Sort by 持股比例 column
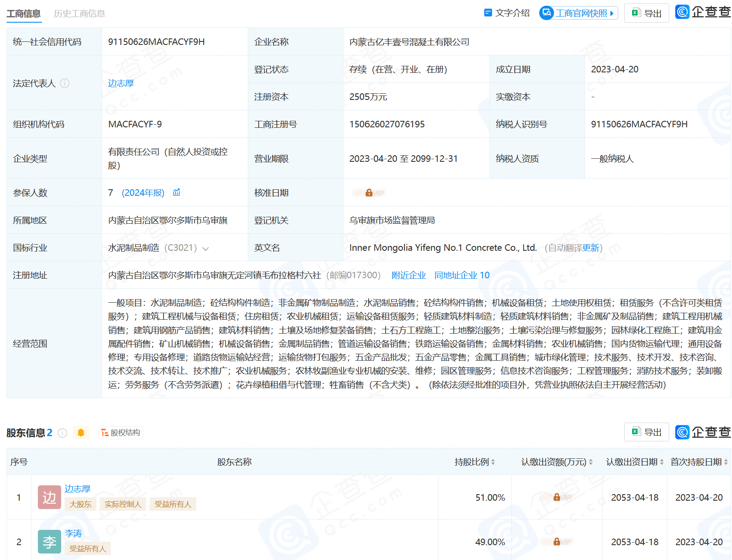Viewport: 732px width, 560px height. [475, 462]
